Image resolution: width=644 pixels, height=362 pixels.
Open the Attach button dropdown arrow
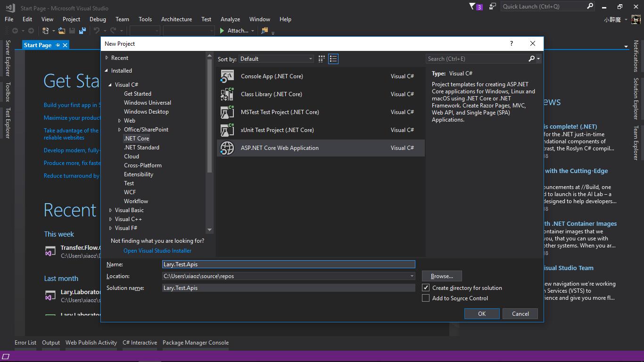click(253, 31)
